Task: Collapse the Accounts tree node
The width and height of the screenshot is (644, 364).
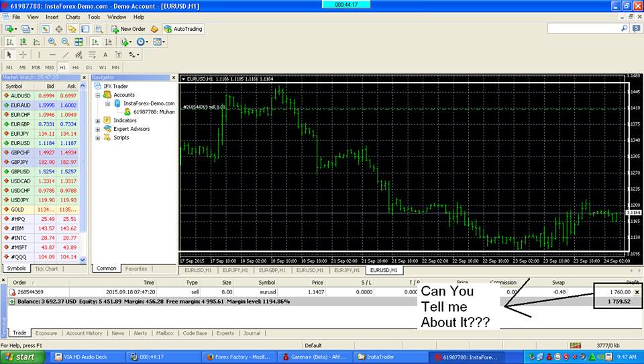Action: [x=98, y=95]
